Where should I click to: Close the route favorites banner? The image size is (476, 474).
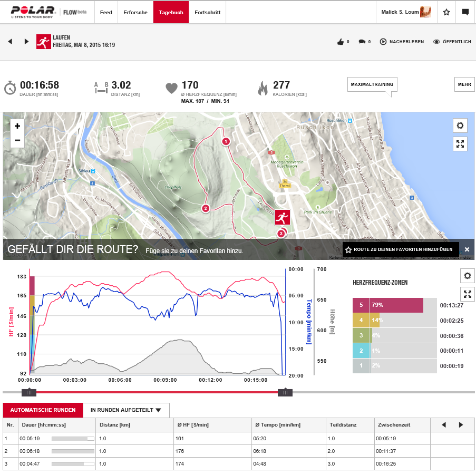467,249
